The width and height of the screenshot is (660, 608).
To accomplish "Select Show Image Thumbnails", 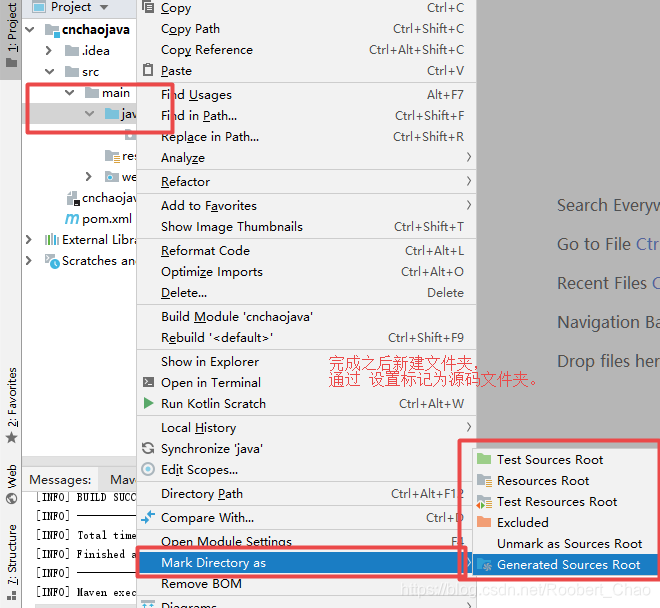I will tap(306, 227).
